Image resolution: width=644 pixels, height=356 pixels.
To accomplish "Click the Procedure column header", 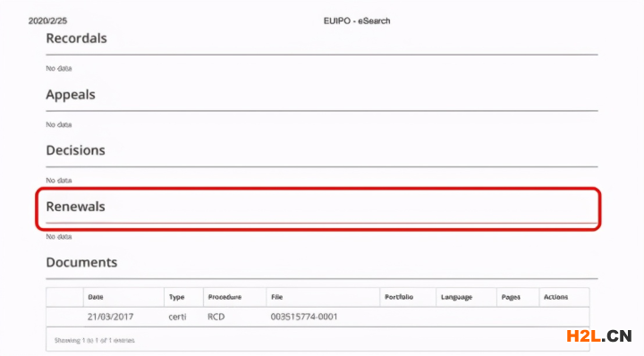I will [225, 297].
